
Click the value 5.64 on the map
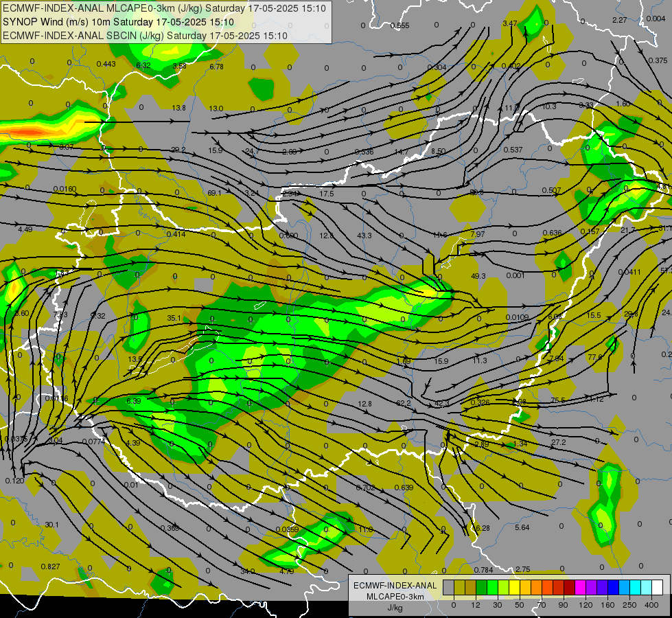[522, 527]
